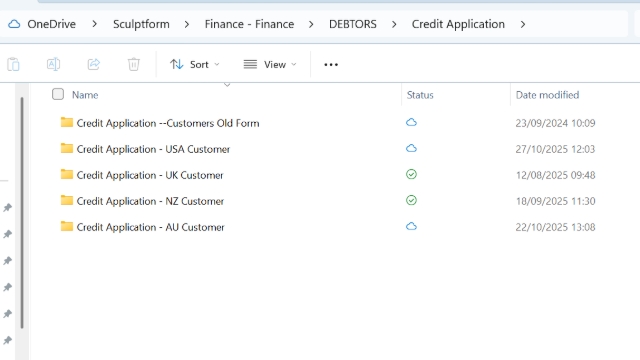Image resolution: width=640 pixels, height=360 pixels.
Task: Click green synced status icon for NZ Customer
Action: [x=411, y=200]
